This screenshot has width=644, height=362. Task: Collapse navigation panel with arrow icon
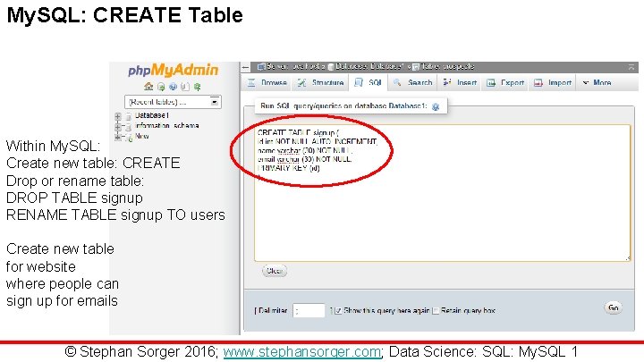(x=246, y=67)
